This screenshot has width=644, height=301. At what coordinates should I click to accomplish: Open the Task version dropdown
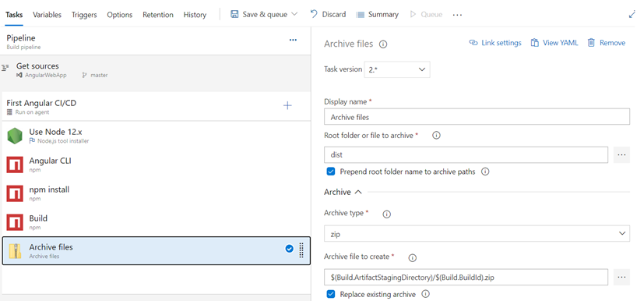pos(397,69)
